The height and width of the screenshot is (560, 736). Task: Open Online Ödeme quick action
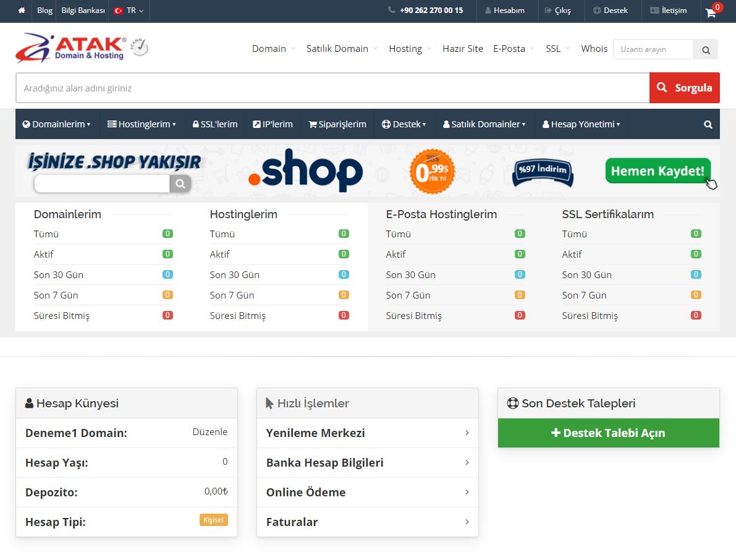[x=368, y=493]
